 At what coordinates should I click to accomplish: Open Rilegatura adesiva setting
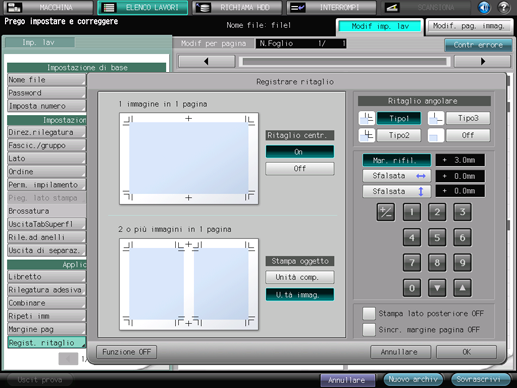pyautogui.click(x=46, y=290)
